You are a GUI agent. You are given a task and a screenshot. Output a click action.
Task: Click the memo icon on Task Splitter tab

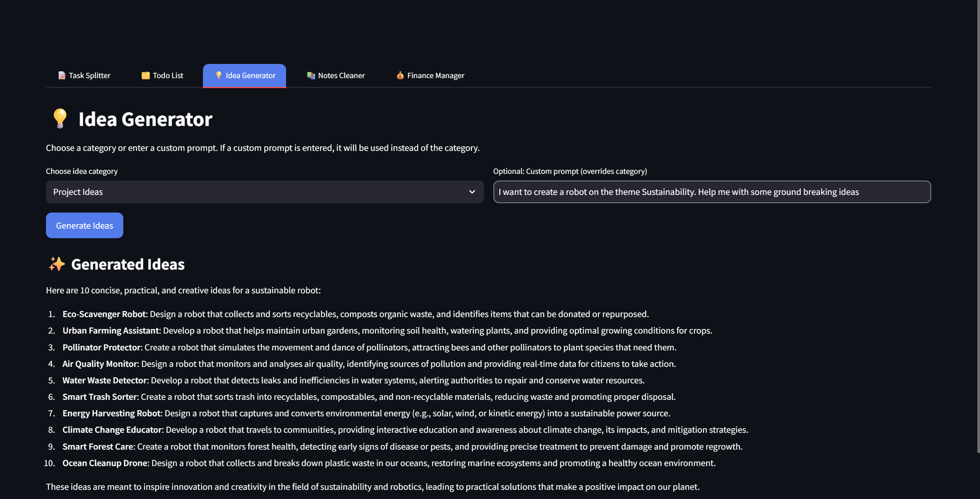(62, 75)
